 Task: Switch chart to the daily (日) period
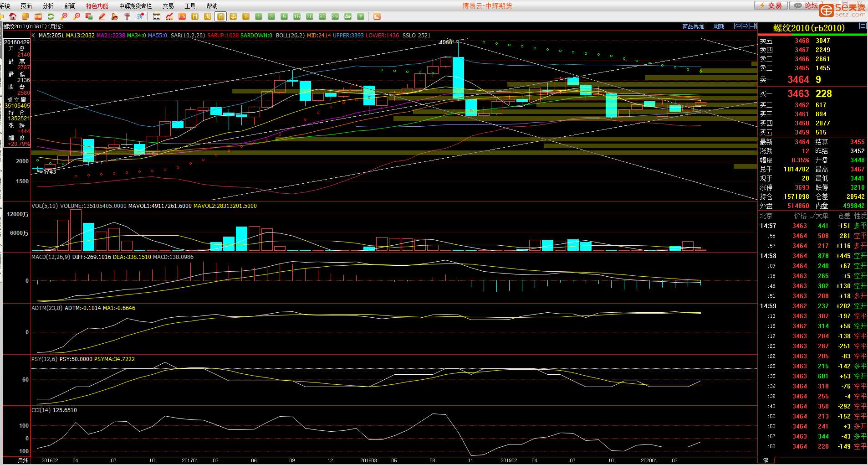(x=195, y=16)
